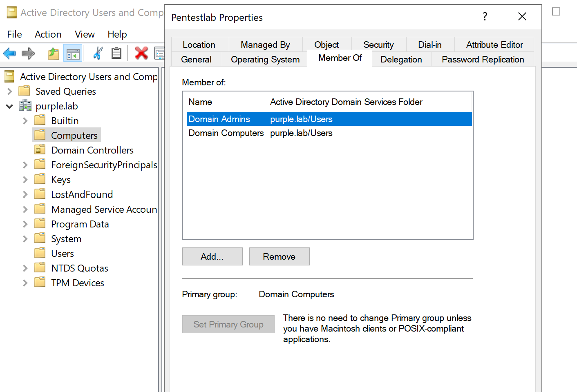Click the Add... button

[x=212, y=256]
